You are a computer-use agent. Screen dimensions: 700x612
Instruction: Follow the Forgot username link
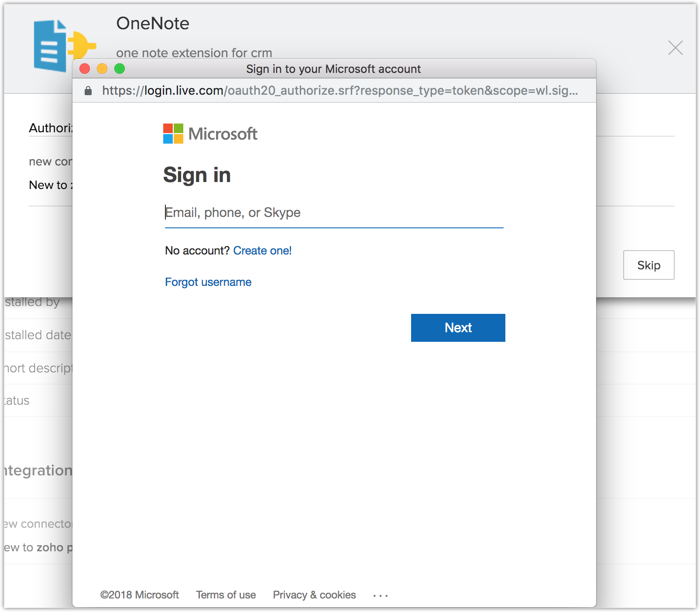(208, 282)
